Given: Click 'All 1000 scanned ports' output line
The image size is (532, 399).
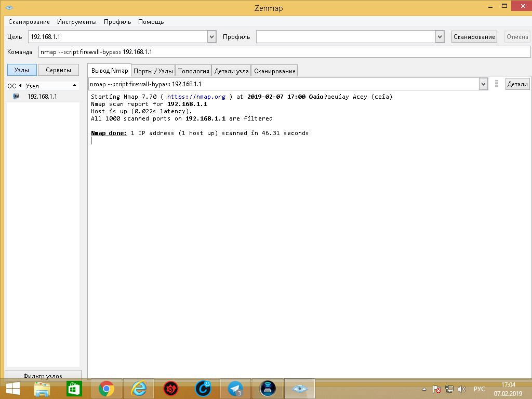Looking at the screenshot, I should pyautogui.click(x=181, y=118).
